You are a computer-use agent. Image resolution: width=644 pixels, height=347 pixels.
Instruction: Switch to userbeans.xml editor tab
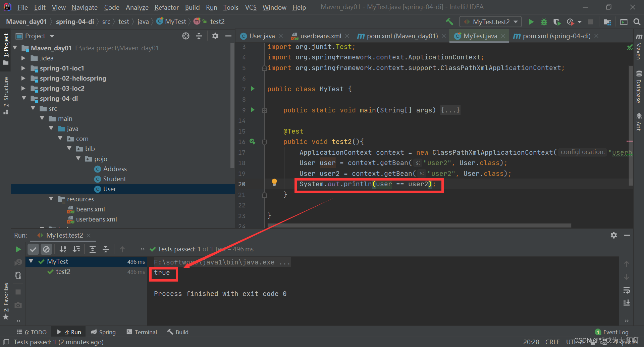click(320, 36)
